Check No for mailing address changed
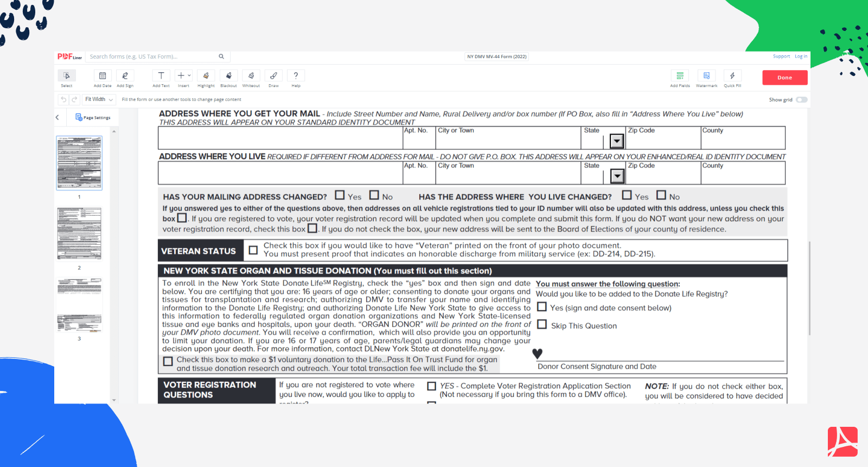Viewport: 868px width, 467px height. coord(374,195)
